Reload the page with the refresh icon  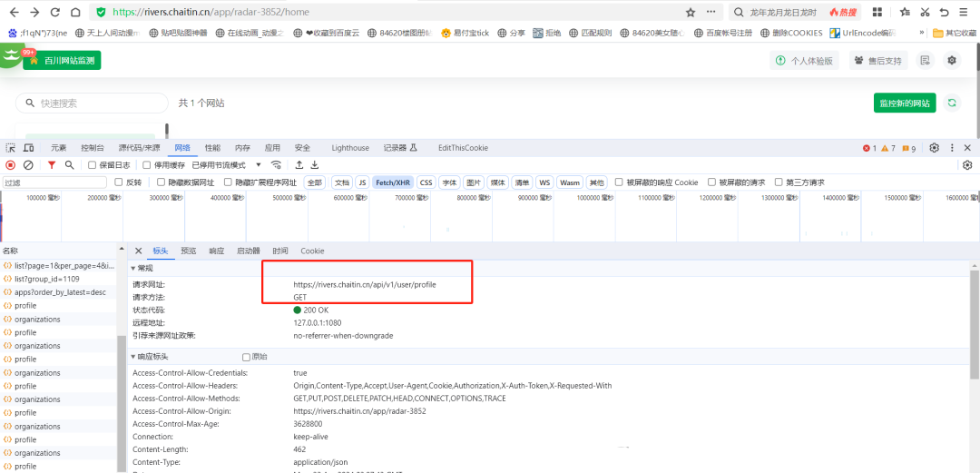point(55,12)
